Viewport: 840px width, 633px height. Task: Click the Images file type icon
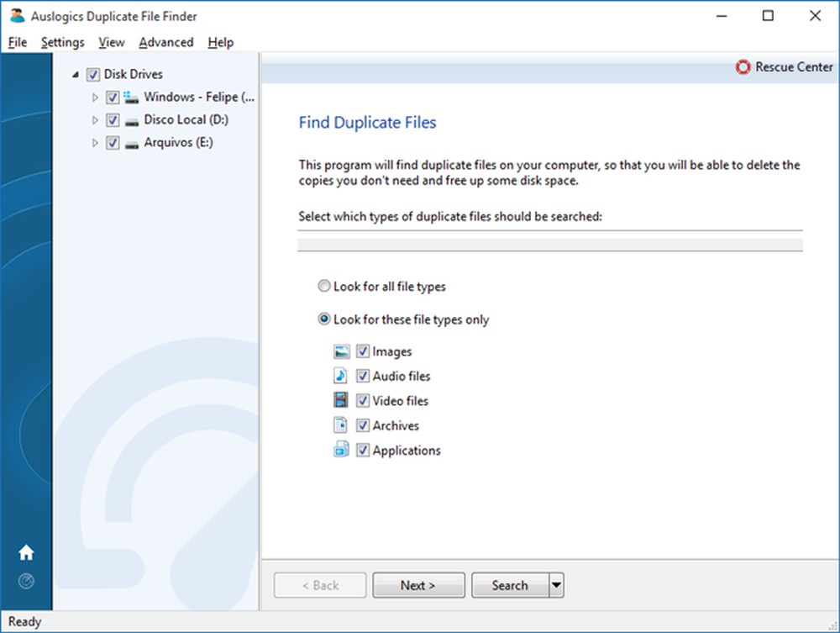pos(341,351)
